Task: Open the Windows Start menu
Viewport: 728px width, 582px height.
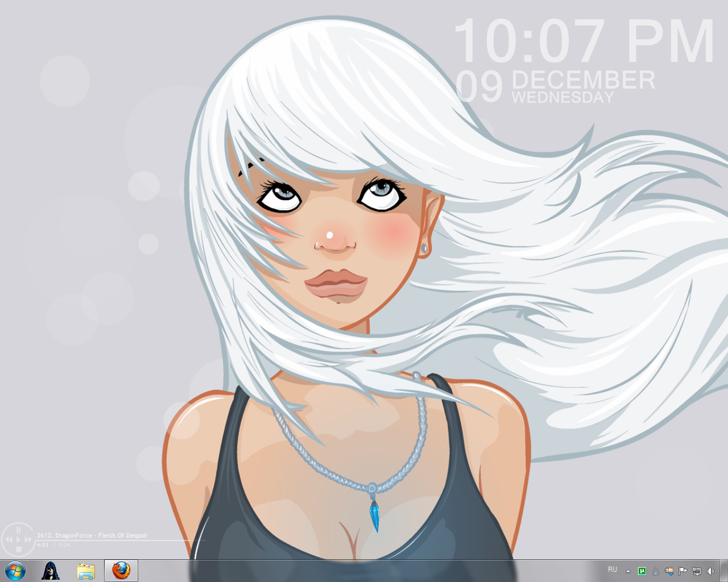Action: point(15,570)
